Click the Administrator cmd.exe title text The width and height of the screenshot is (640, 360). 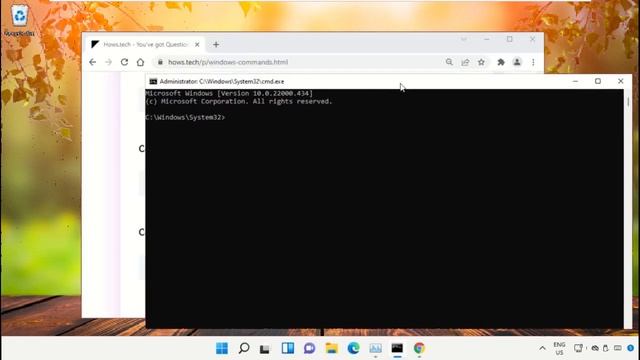point(222,82)
